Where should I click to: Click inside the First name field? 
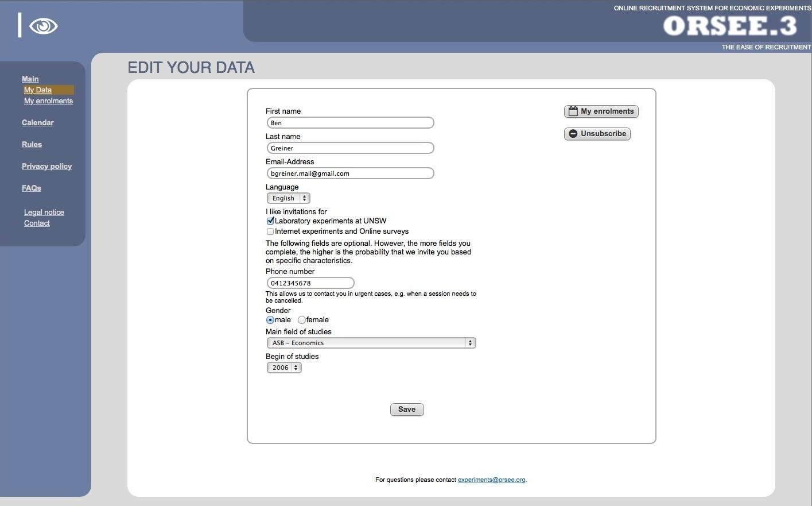[x=349, y=122]
